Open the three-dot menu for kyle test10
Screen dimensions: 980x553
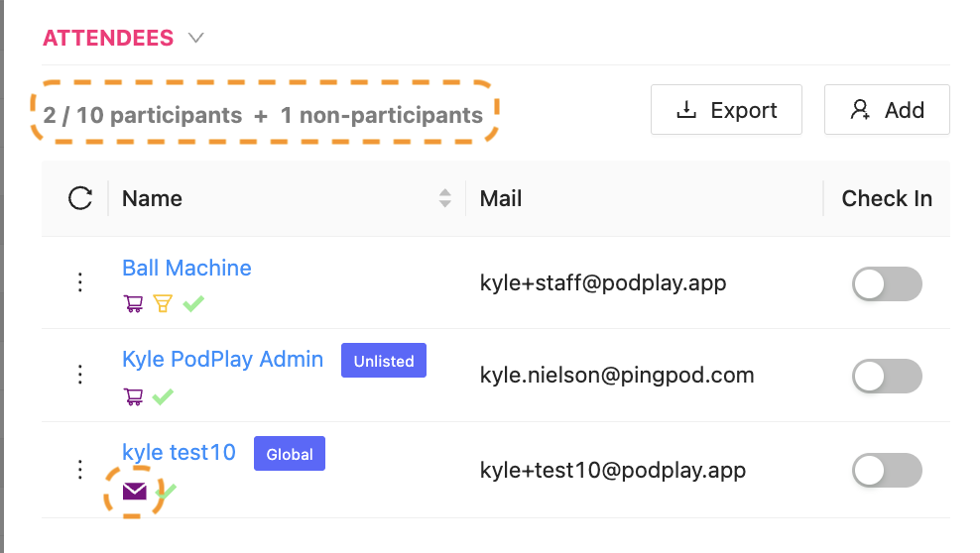[x=80, y=470]
